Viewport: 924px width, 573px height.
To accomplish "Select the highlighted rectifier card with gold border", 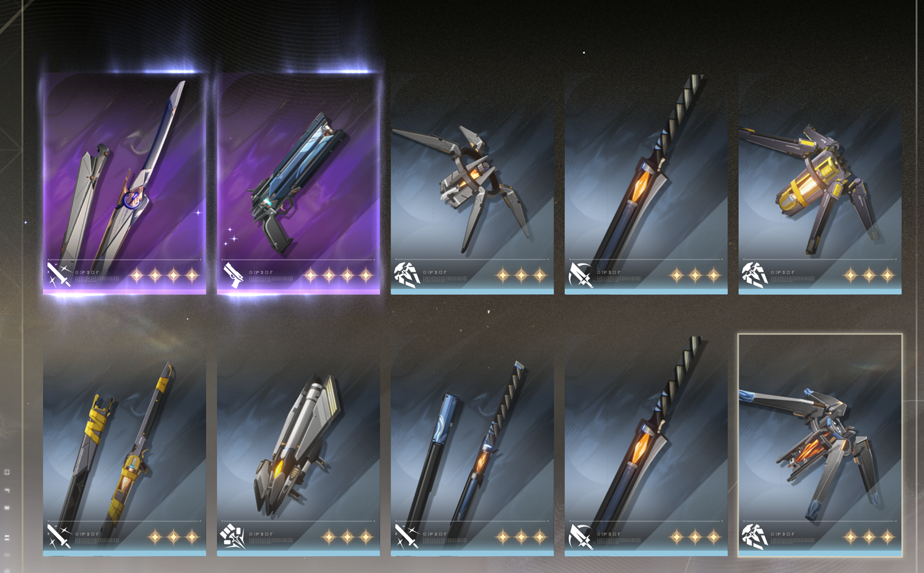I will tap(820, 446).
